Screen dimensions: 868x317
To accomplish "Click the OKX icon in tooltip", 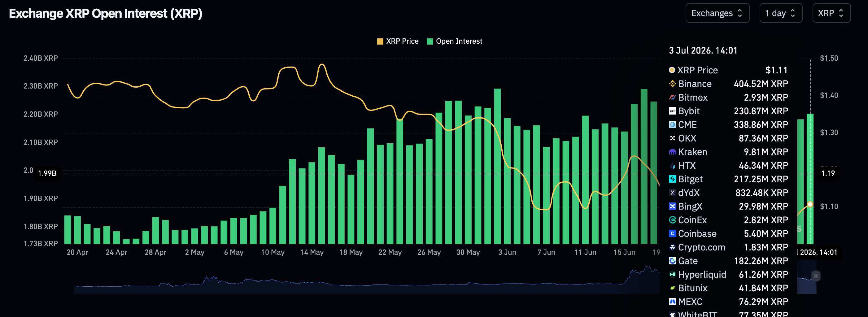I will [672, 138].
